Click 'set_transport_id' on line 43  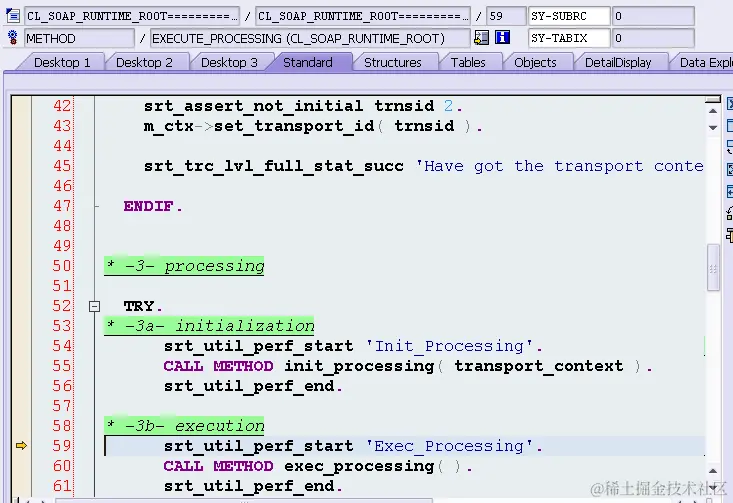(294, 126)
